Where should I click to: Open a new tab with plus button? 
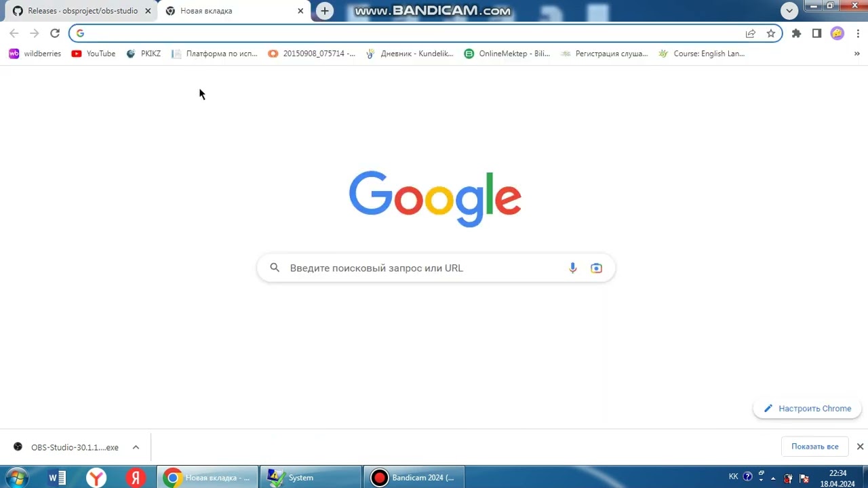click(x=325, y=11)
